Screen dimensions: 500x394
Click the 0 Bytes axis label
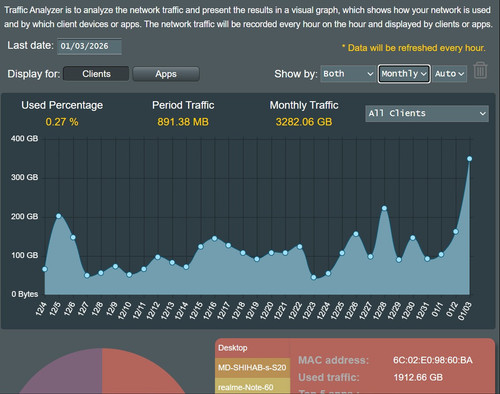(25, 294)
